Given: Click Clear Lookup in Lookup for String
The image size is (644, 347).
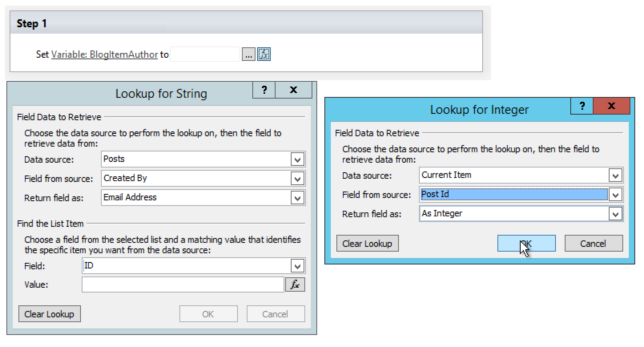Looking at the screenshot, I should tap(49, 314).
